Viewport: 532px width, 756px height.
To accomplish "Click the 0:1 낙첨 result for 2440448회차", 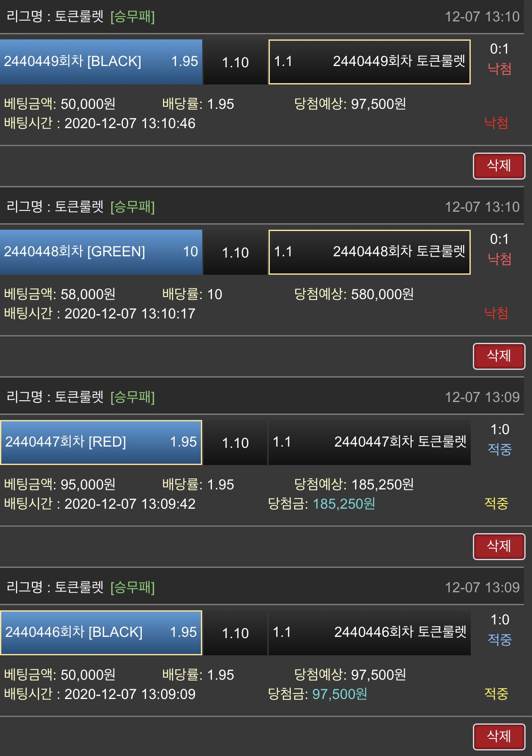I will tap(499, 249).
